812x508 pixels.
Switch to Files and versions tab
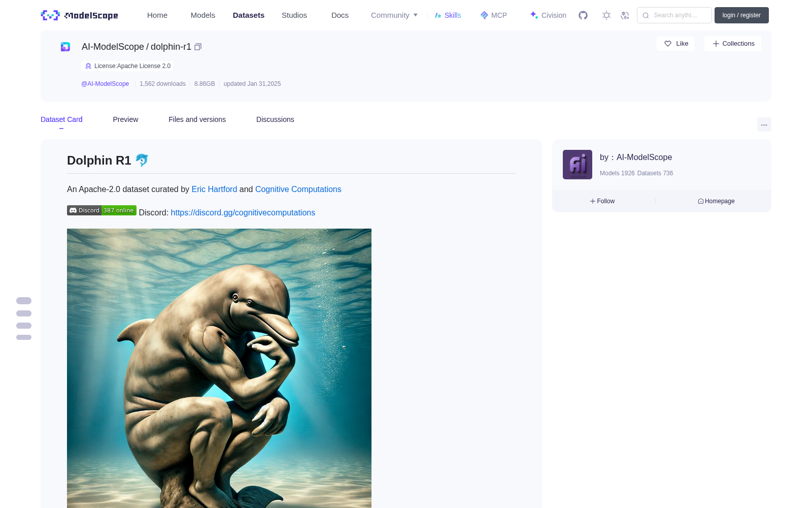tap(197, 119)
